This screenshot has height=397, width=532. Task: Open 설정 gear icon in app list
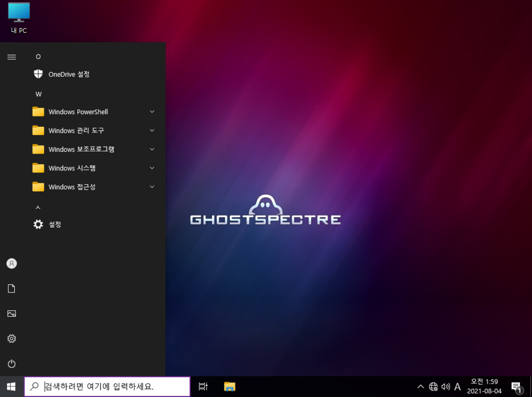[x=38, y=224]
